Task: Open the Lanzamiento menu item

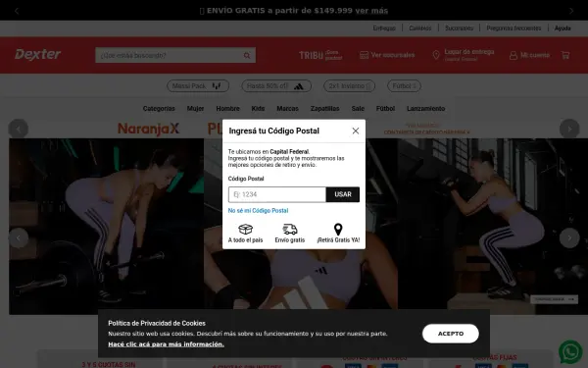Action: point(426,109)
